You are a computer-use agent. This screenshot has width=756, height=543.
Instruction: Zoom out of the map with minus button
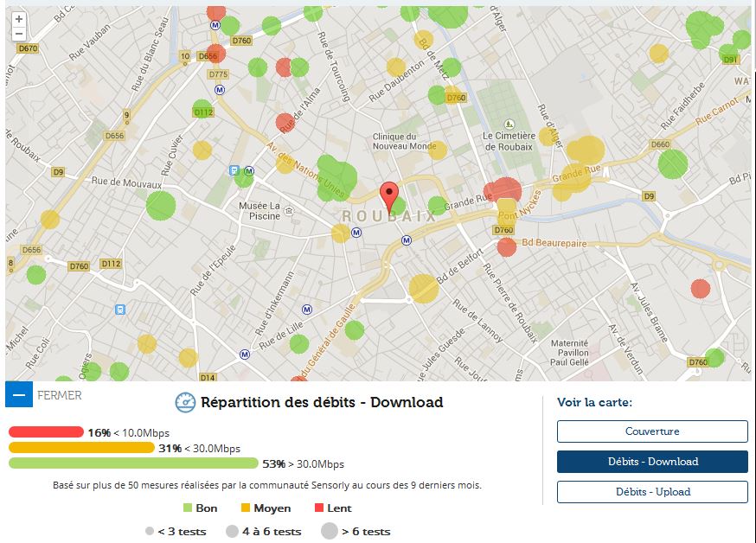coord(19,34)
